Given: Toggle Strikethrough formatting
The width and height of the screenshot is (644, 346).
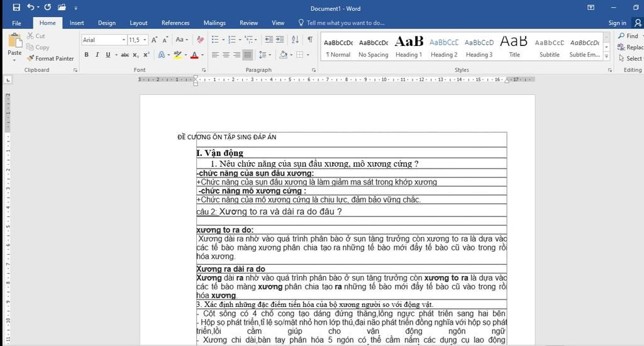Looking at the screenshot, I should (x=125, y=55).
